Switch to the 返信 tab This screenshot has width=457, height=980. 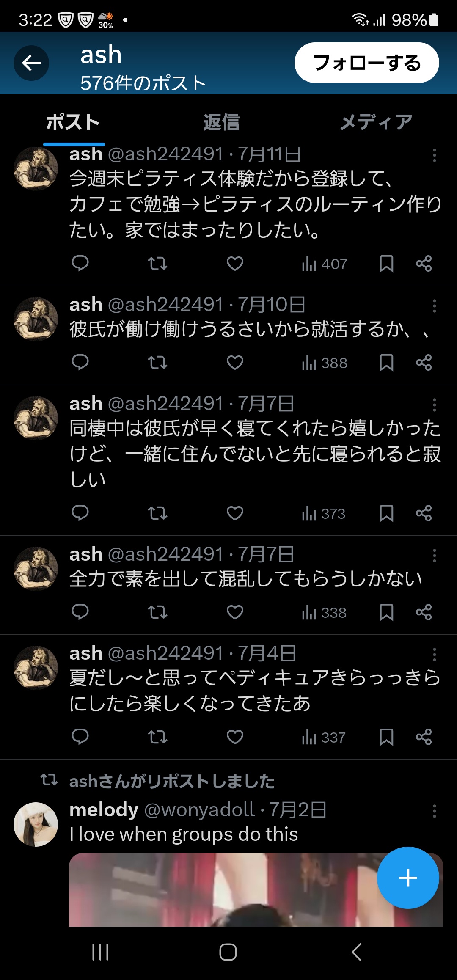pyautogui.click(x=221, y=122)
